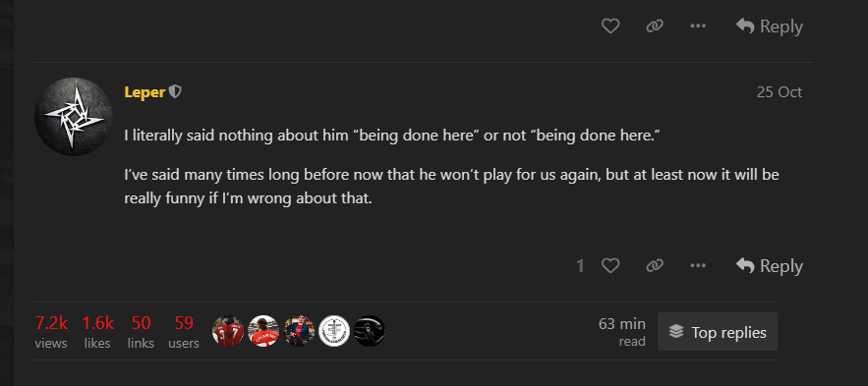868x386 pixels.
Task: Show Top replies for this topic
Action: [x=718, y=332]
